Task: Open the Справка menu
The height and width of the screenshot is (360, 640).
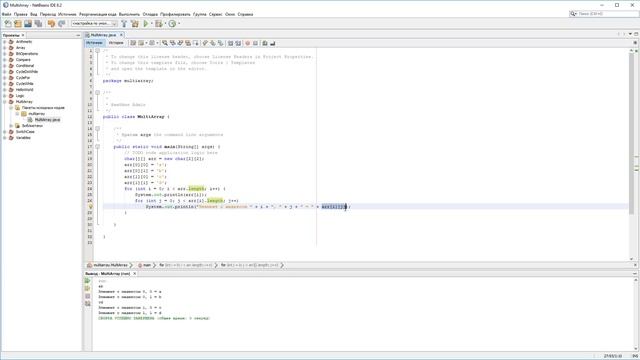Action: click(245, 14)
